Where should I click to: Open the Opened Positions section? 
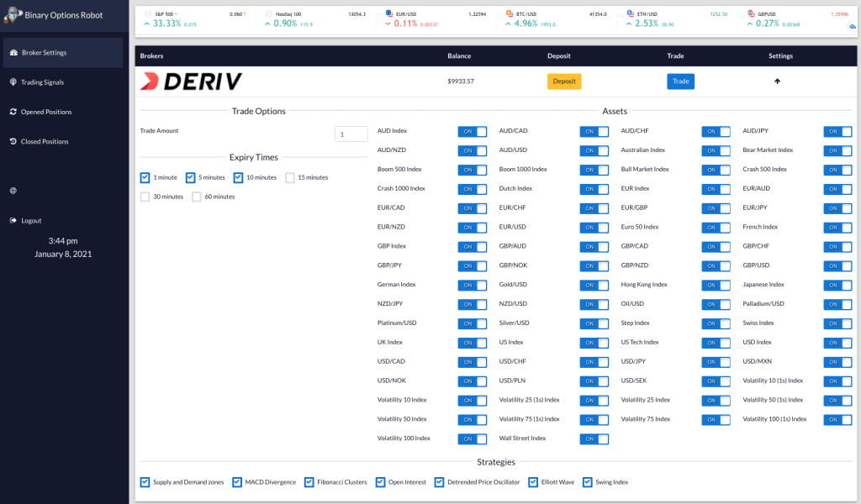click(63, 112)
